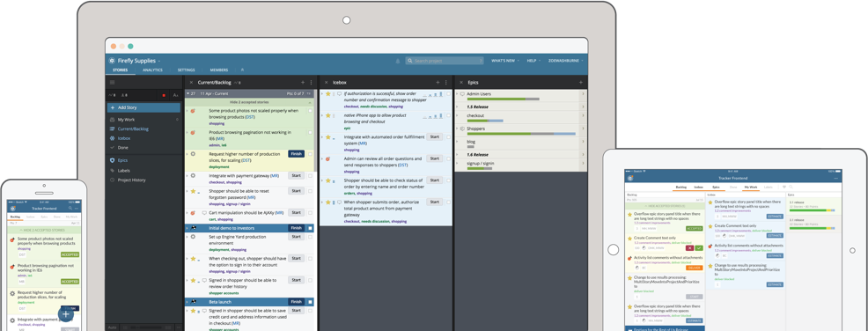Select checkbox for 'Integrate with payment gateway' story
The height and width of the screenshot is (331, 868).
click(x=311, y=175)
